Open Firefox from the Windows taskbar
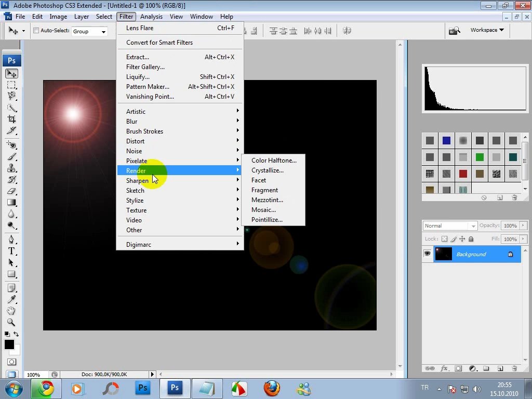532x399 pixels. [272, 389]
